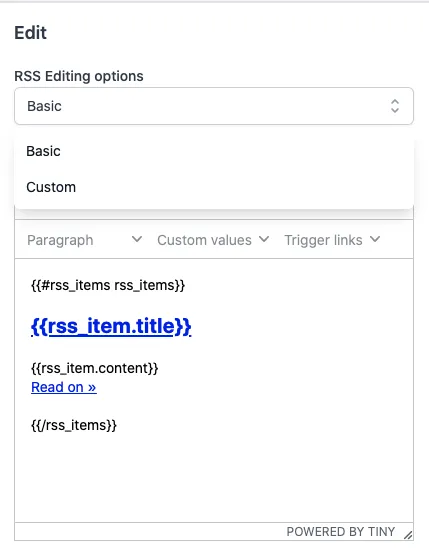Place cursor in {{rss_item.content}} line
Image resolution: width=429 pixels, height=554 pixels.
point(95,368)
